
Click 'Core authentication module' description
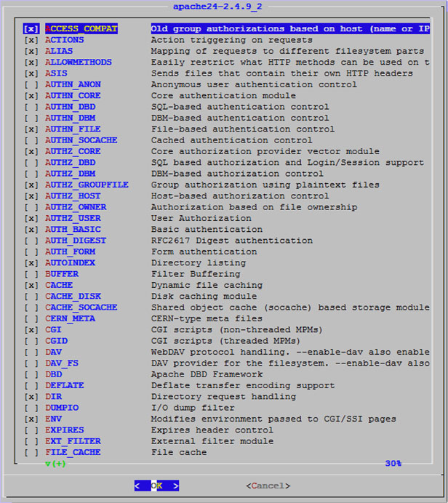(x=223, y=96)
